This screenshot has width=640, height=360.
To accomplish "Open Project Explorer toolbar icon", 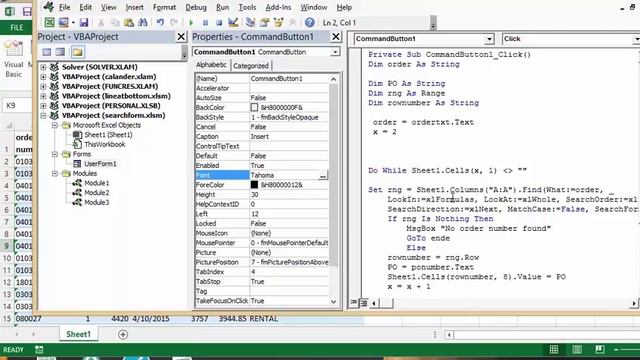I will point(251,22).
